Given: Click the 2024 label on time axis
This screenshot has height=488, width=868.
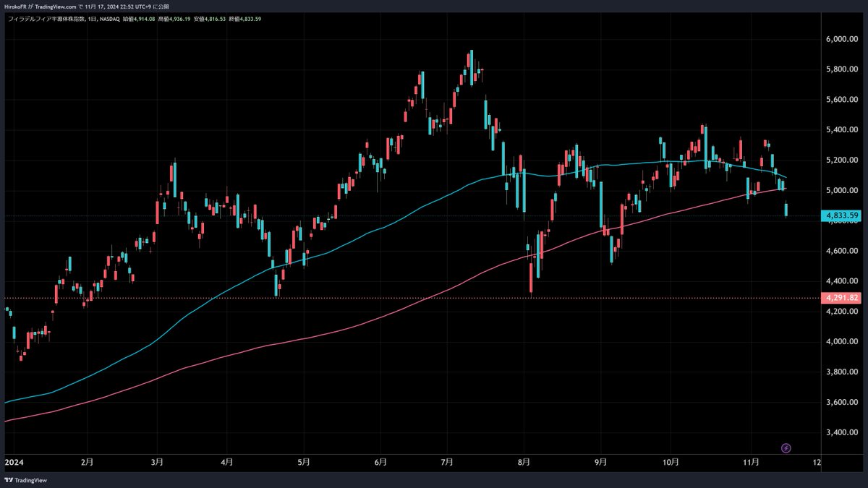Looking at the screenshot, I should pyautogui.click(x=14, y=461).
